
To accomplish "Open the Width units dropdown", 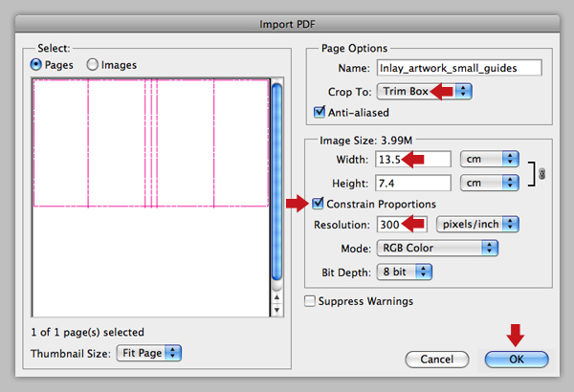I will (490, 159).
